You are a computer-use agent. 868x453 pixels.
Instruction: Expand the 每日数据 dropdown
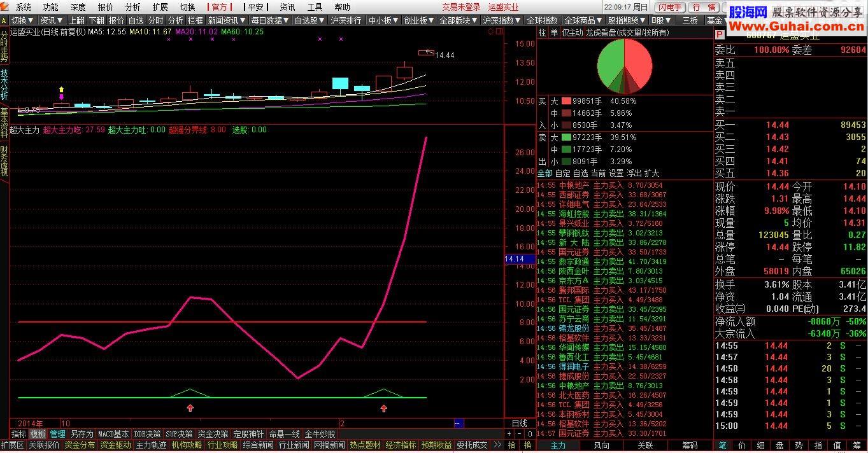[x=270, y=20]
